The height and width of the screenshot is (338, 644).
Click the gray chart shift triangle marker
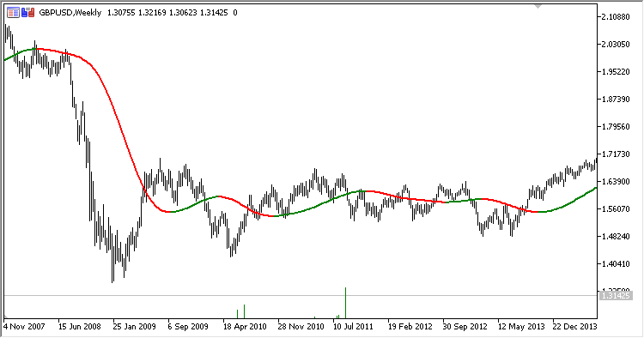(x=538, y=6)
